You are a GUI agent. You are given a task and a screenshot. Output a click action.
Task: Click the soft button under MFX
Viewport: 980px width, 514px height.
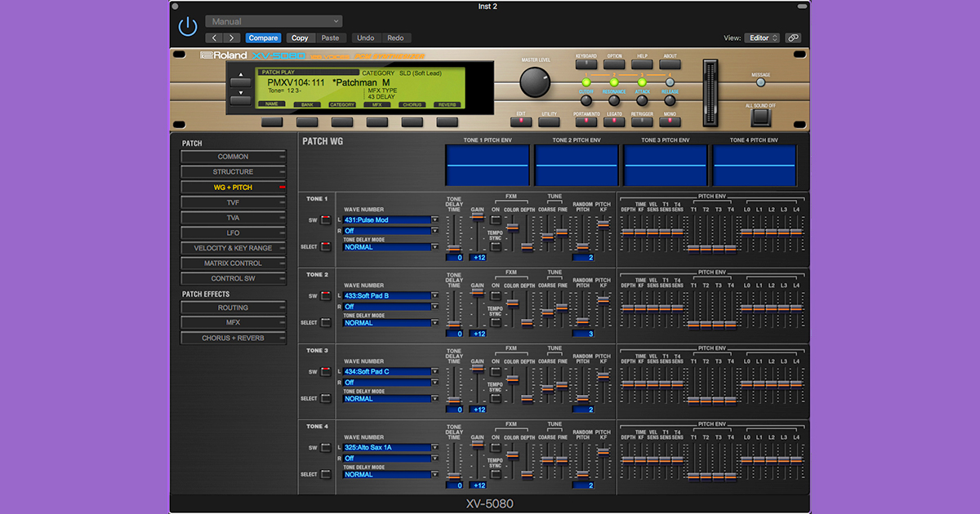(x=377, y=122)
